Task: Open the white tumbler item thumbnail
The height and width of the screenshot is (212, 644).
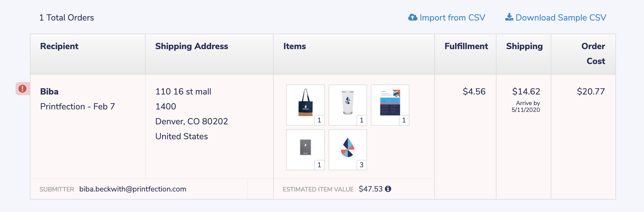Action: [348, 103]
